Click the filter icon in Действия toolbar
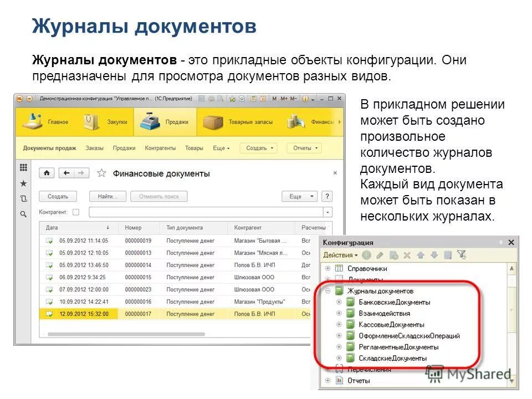Viewport: 532px width, 399px height. [462, 255]
